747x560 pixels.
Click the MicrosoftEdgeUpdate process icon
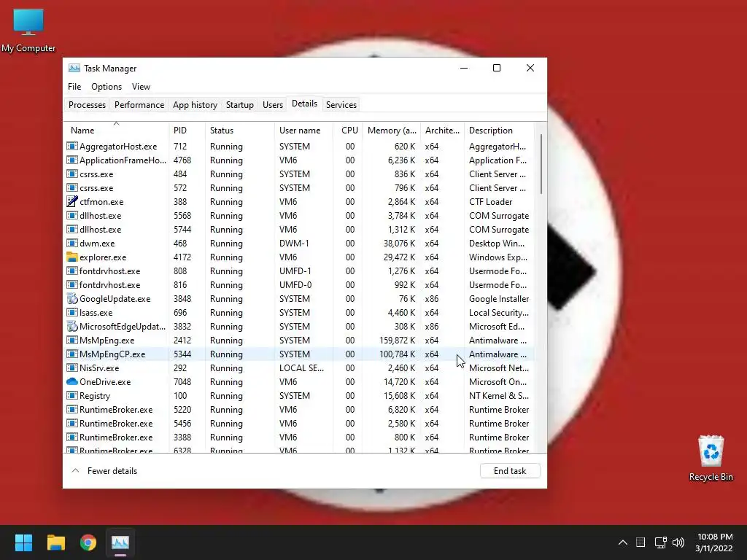tap(72, 326)
